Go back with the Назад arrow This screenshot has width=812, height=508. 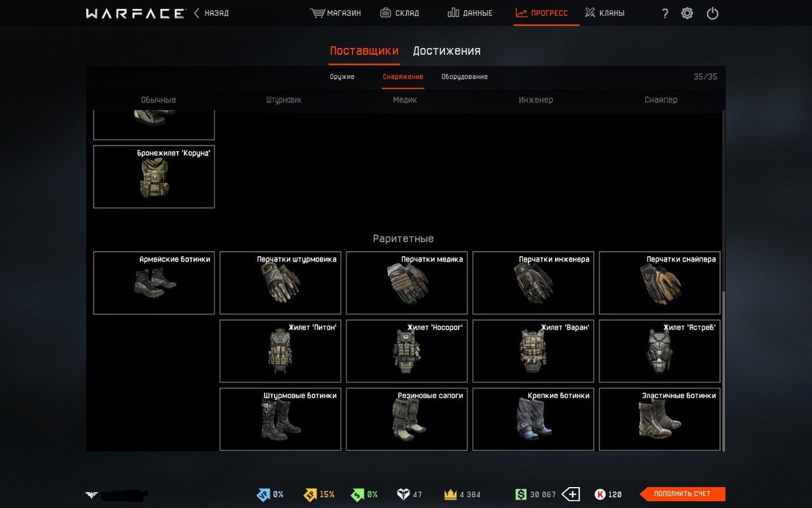pos(211,13)
